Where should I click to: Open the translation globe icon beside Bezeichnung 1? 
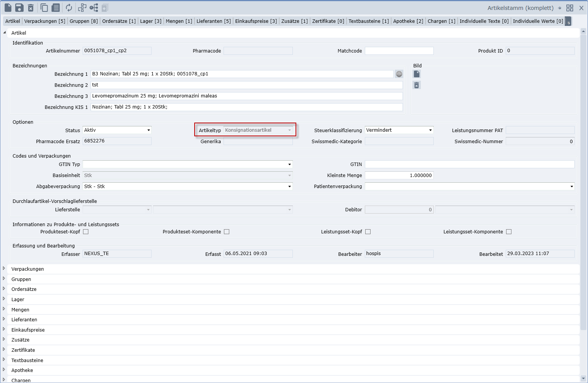pyautogui.click(x=399, y=74)
